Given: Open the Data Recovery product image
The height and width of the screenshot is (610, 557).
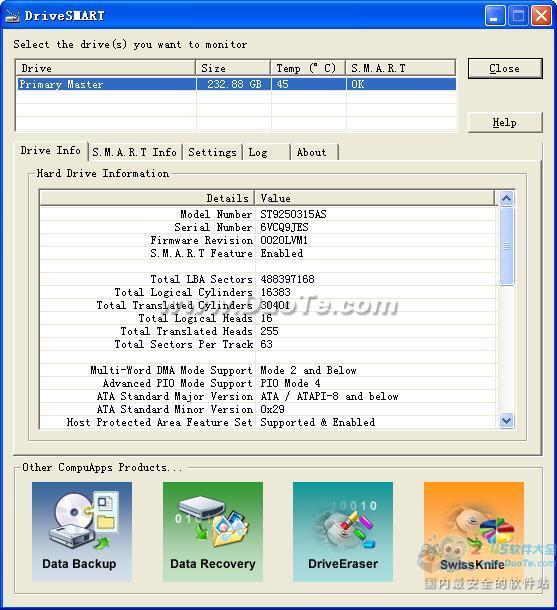Looking at the screenshot, I should click(x=213, y=531).
